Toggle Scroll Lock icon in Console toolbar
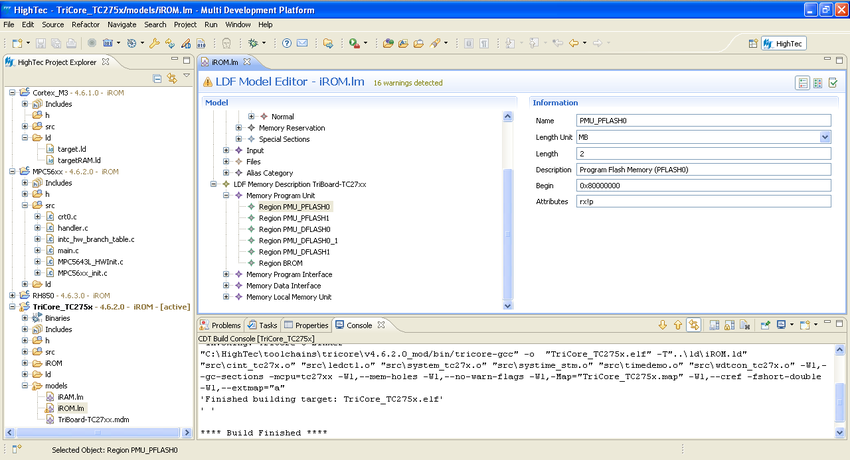This screenshot has width=850, height=460. pyautogui.click(x=730, y=325)
